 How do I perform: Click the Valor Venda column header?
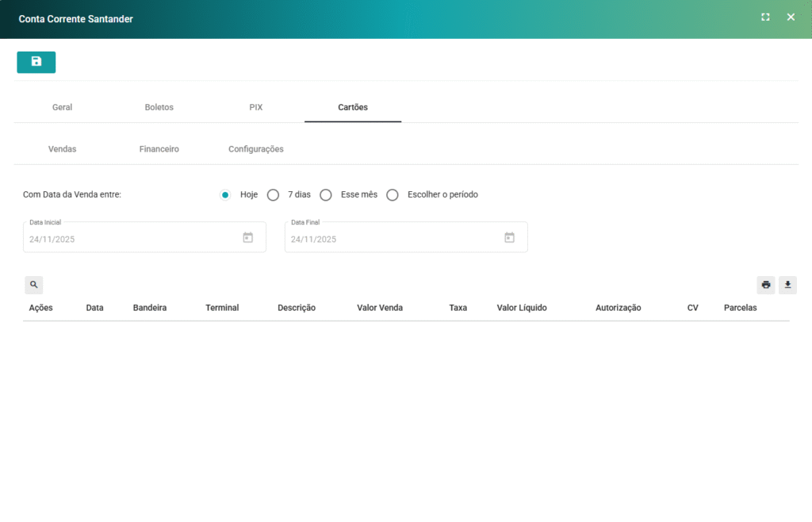pos(380,308)
